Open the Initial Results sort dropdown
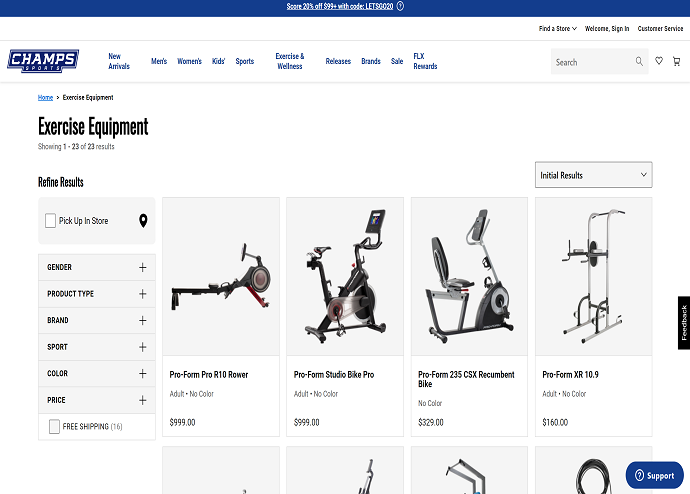This screenshot has height=494, width=690. pyautogui.click(x=594, y=175)
